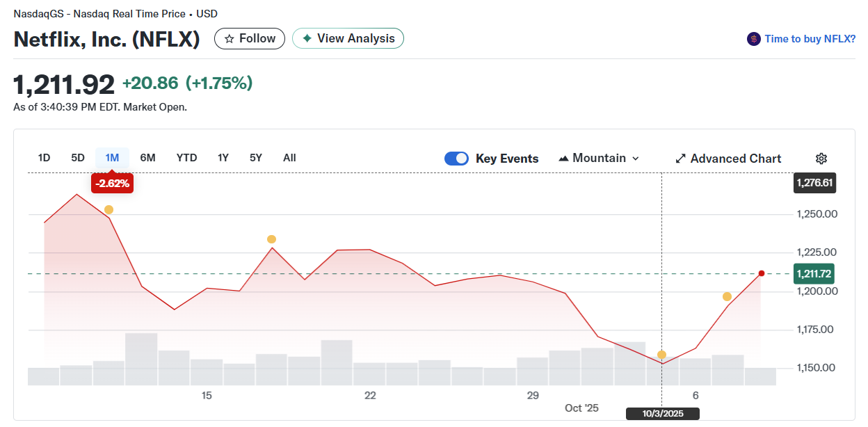Screen dimensions: 868x427
Task: Click the 10/3/2025 date label
Action: click(662, 414)
